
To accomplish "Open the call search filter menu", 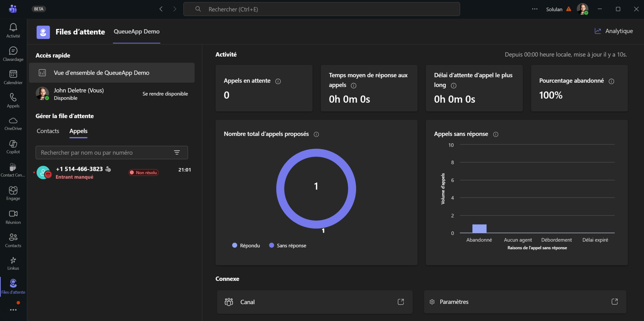I will coord(177,152).
